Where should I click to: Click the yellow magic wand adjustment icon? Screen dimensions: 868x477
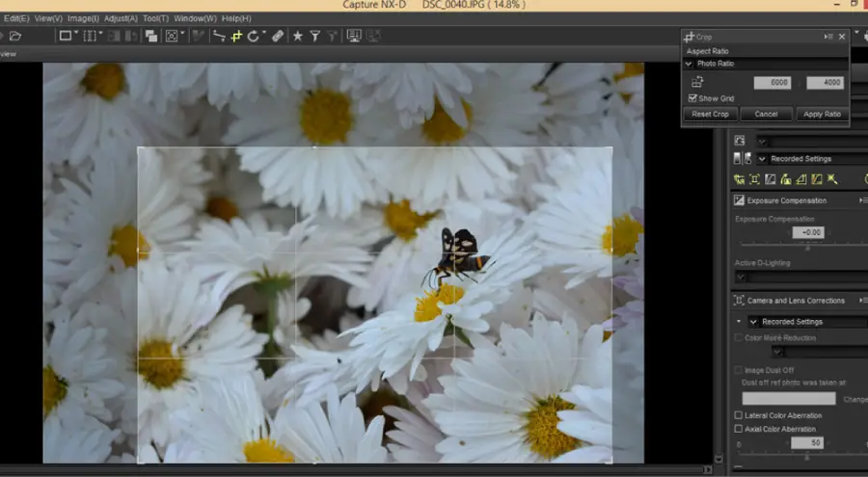[x=832, y=179]
